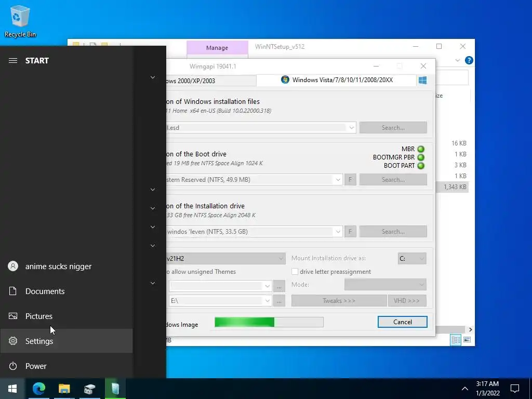Expand the lowest Start menu group chevron

click(x=153, y=283)
